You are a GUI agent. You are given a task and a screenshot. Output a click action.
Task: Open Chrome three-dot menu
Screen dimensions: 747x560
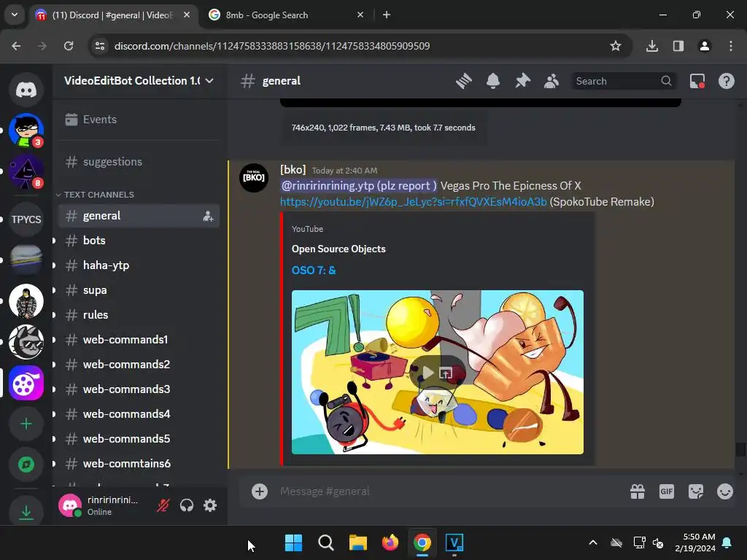click(x=731, y=46)
